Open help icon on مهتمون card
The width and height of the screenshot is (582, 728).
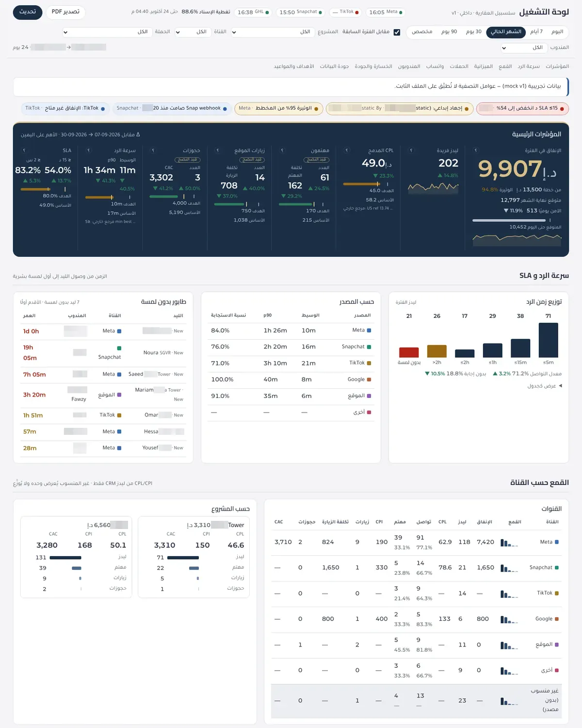pos(282,150)
